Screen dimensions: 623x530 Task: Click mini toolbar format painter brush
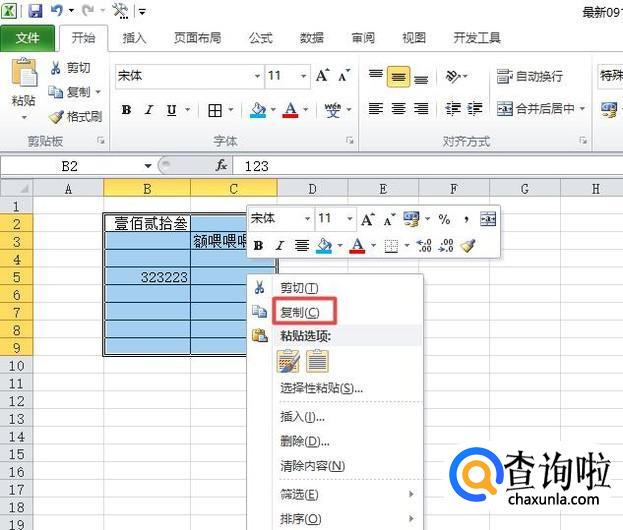click(x=468, y=246)
